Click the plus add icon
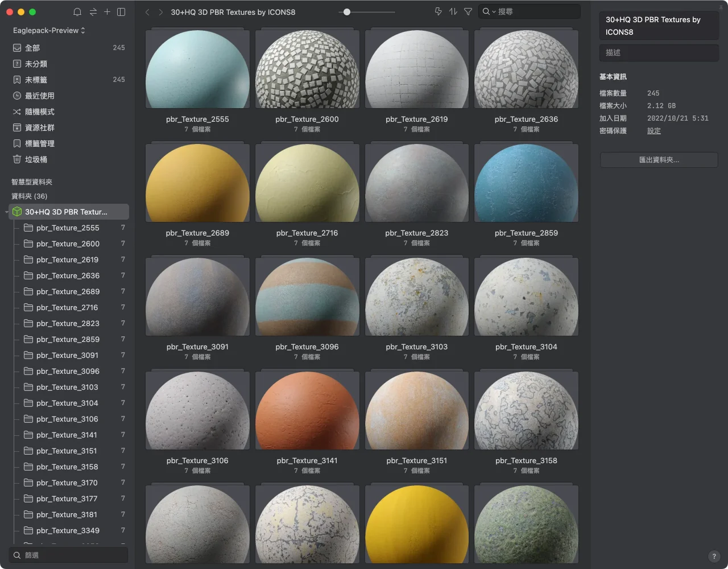Screen dimensions: 728x569 point(107,12)
